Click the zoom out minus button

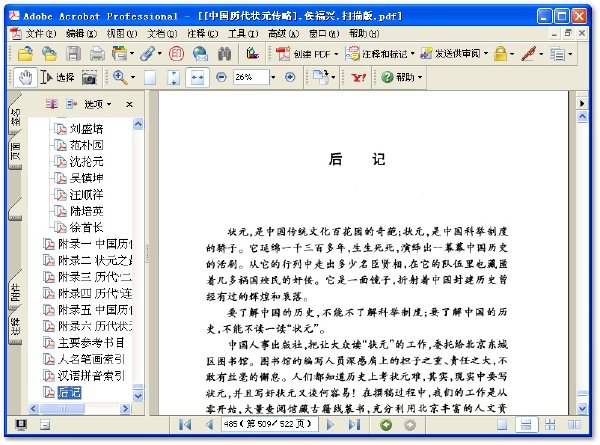pyautogui.click(x=221, y=77)
